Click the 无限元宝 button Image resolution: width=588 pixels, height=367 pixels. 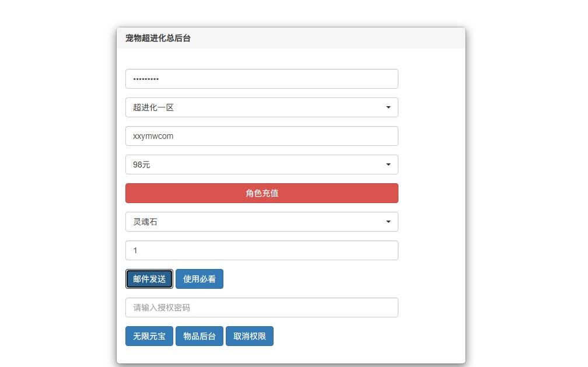(149, 336)
